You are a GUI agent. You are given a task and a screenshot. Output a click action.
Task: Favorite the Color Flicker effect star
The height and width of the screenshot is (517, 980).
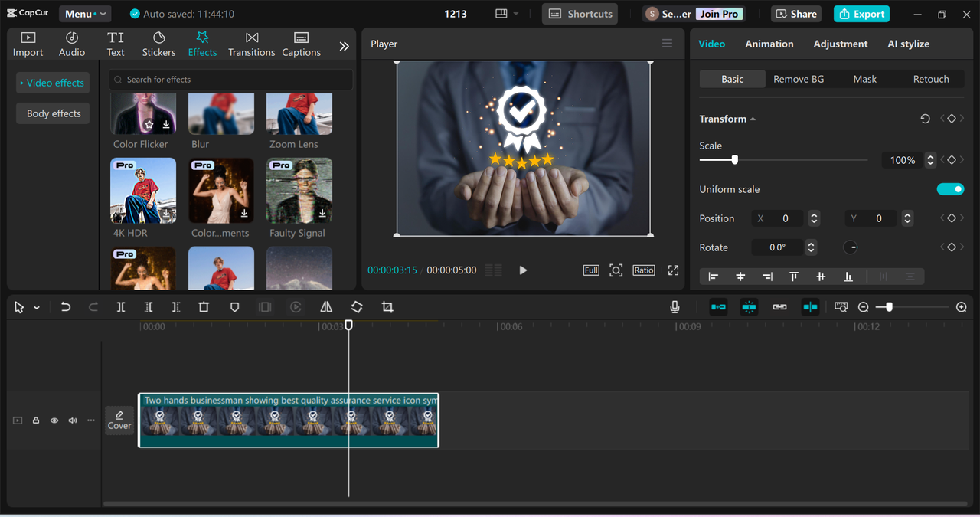pos(149,124)
